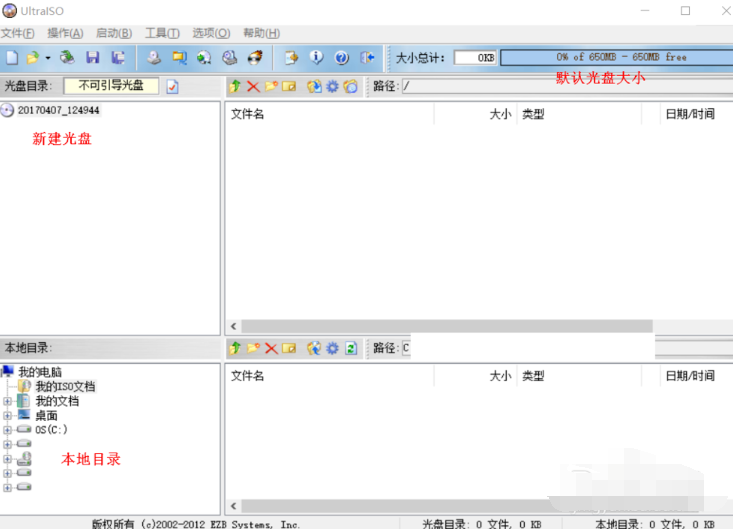Click the Save floppy disk icon
This screenshot has width=733, height=529.
click(93, 58)
